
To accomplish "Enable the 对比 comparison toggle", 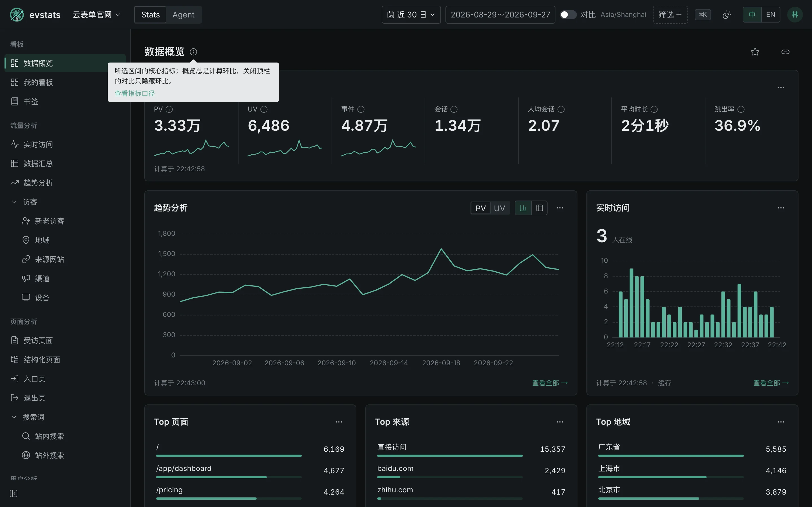I will pyautogui.click(x=568, y=15).
